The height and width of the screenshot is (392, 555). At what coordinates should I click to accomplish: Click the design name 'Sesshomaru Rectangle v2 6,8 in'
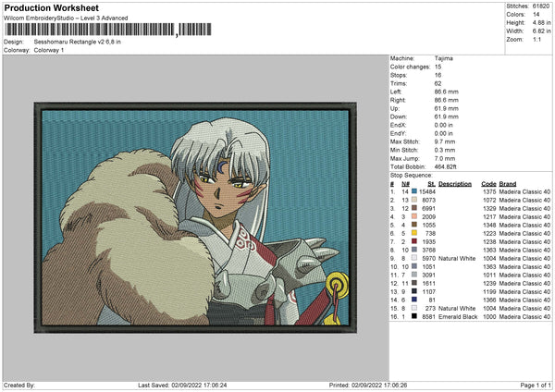(77, 42)
